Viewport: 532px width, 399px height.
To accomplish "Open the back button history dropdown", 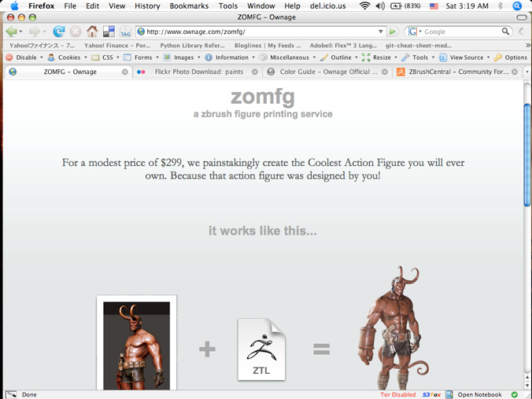I will pos(20,31).
